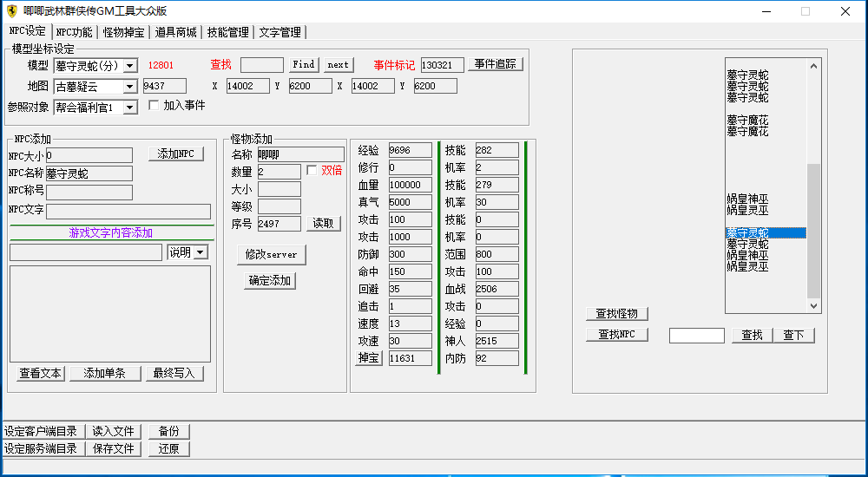Select highlighted 蓁守灵蛇 entry in list
Viewport: 868px width, 477px height.
pos(766,233)
